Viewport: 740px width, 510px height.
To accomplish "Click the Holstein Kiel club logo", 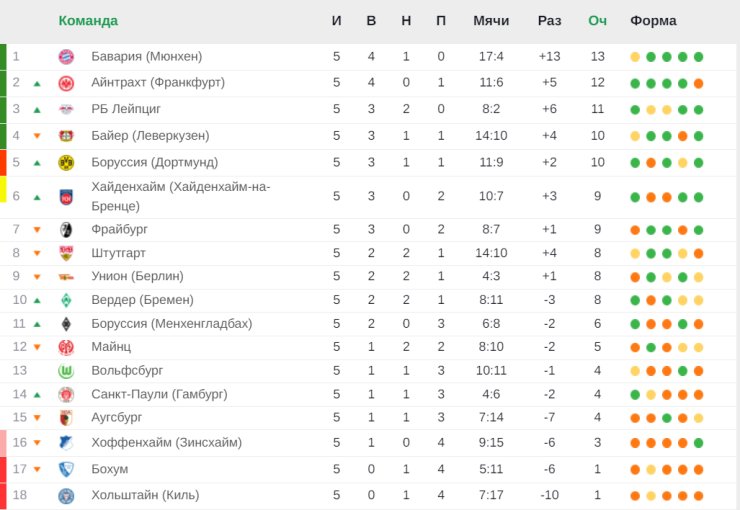I will 66,496.
